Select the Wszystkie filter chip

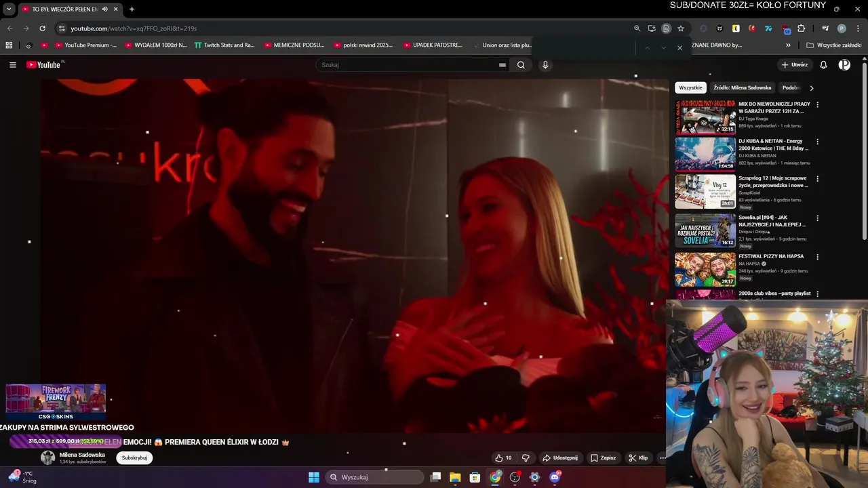click(690, 88)
